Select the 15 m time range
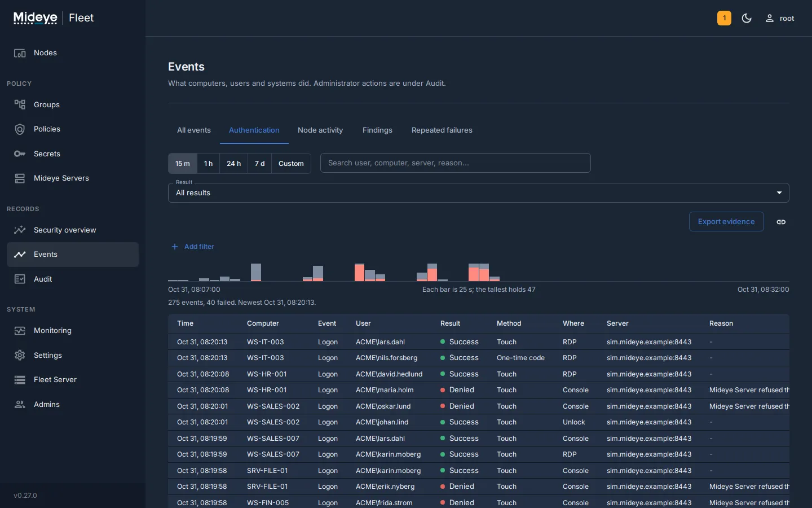The width and height of the screenshot is (812, 508). [x=183, y=164]
